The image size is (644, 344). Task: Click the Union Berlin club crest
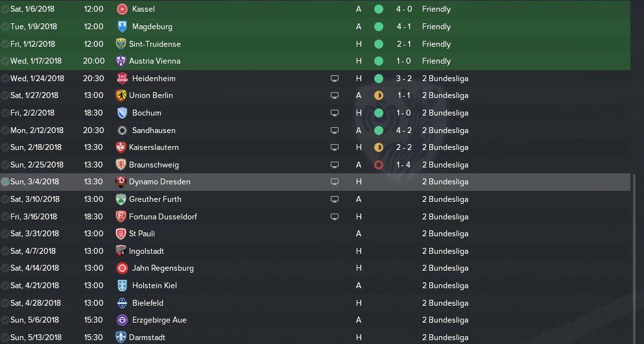(x=121, y=95)
